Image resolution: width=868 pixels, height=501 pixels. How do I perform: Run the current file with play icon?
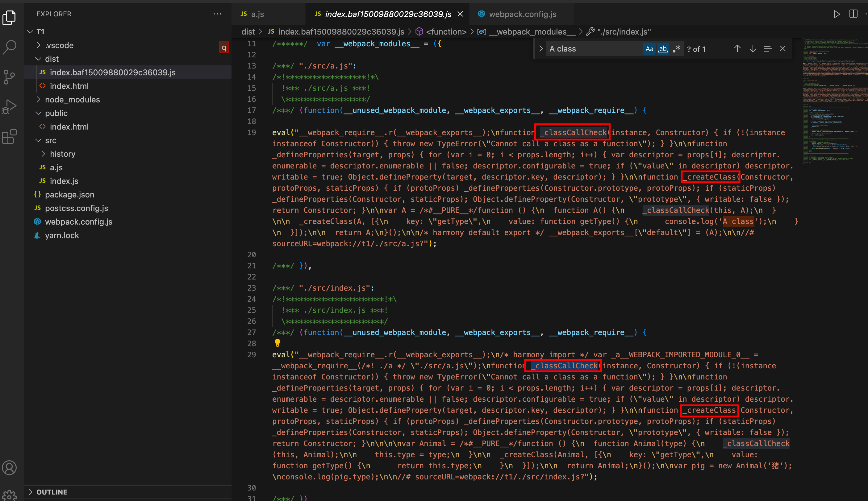coord(837,14)
